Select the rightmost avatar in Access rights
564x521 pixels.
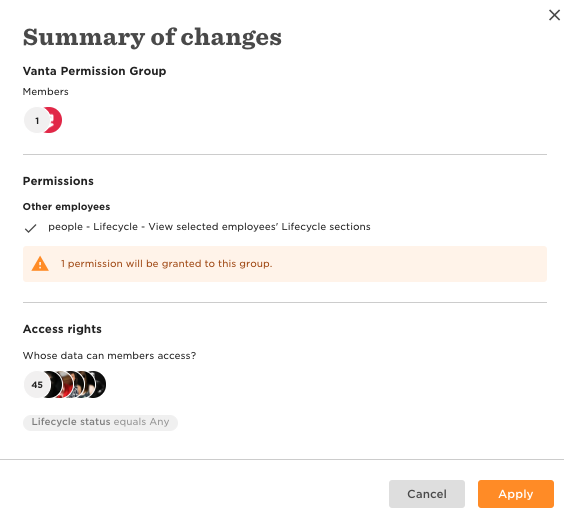[x=100, y=384]
